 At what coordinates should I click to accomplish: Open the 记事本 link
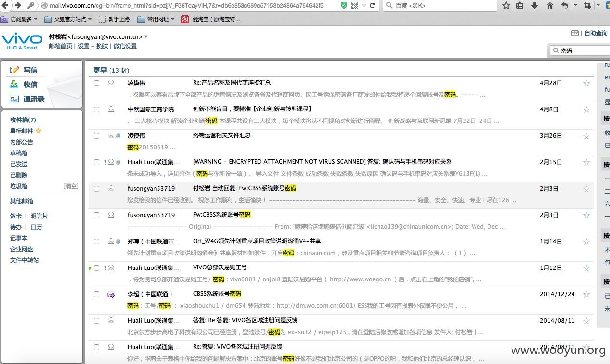[19, 238]
